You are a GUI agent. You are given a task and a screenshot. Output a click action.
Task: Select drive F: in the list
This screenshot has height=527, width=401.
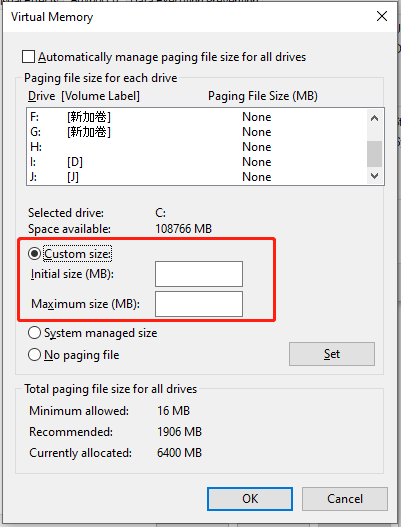click(197, 117)
